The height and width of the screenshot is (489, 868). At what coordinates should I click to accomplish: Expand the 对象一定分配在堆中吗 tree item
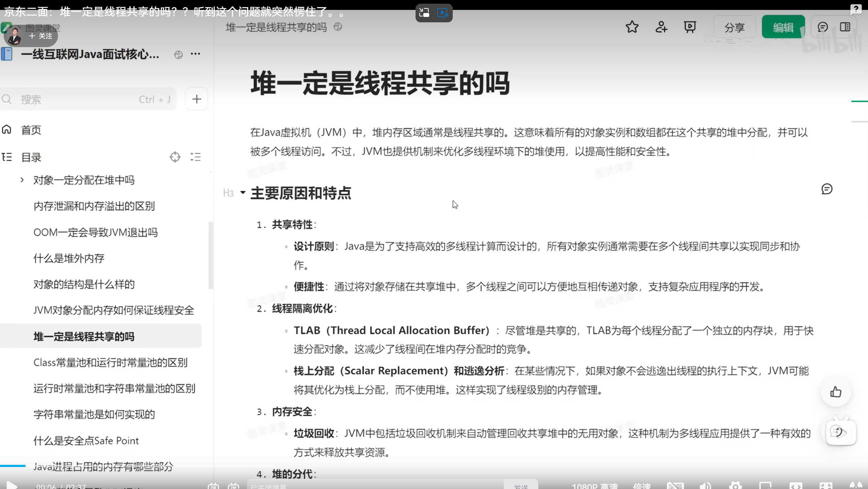pyautogui.click(x=22, y=180)
